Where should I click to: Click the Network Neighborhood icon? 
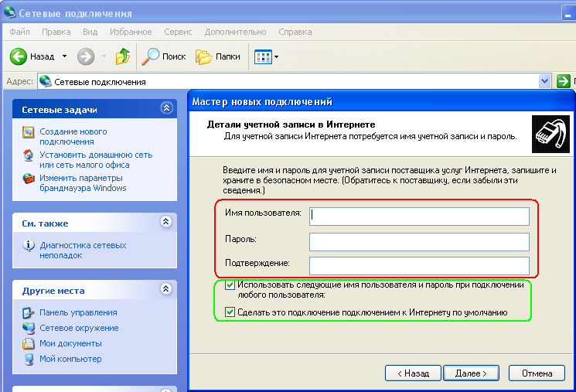click(29, 328)
